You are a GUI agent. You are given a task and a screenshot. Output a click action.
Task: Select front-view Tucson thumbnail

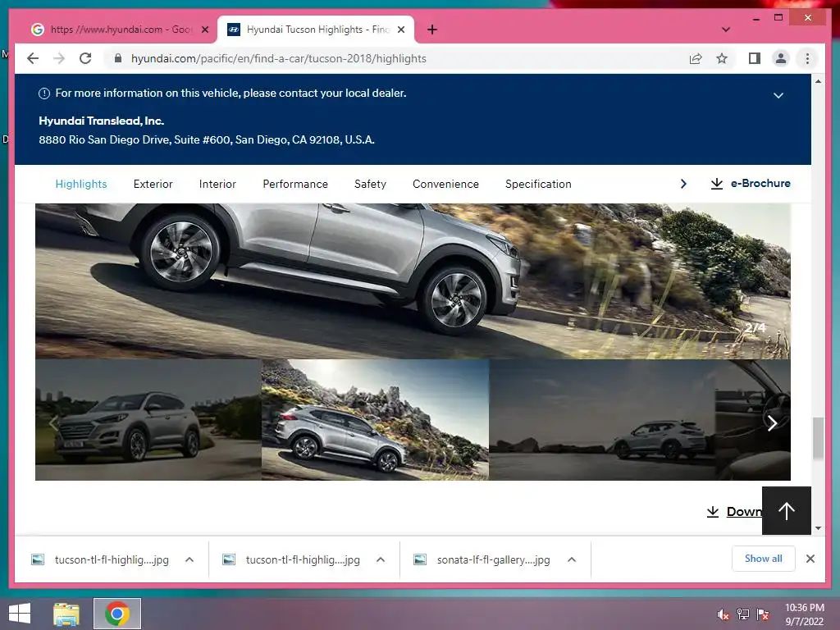(148, 419)
